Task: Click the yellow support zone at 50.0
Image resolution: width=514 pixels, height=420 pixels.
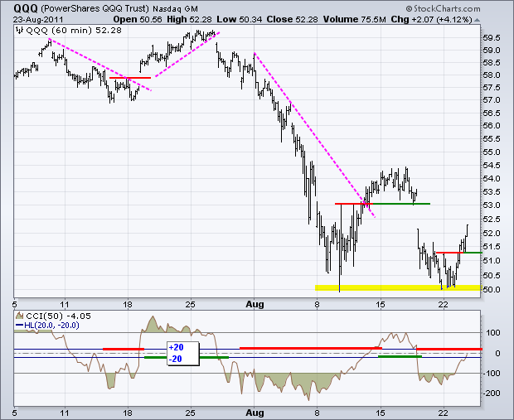Action: pos(398,287)
